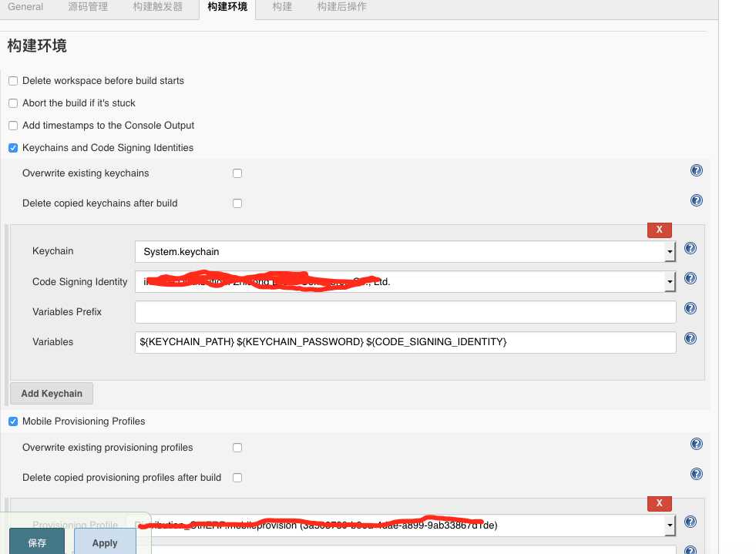Viewport: 756px width, 554px height.
Task: Switch to the 源码管理 tab
Action: (x=88, y=7)
